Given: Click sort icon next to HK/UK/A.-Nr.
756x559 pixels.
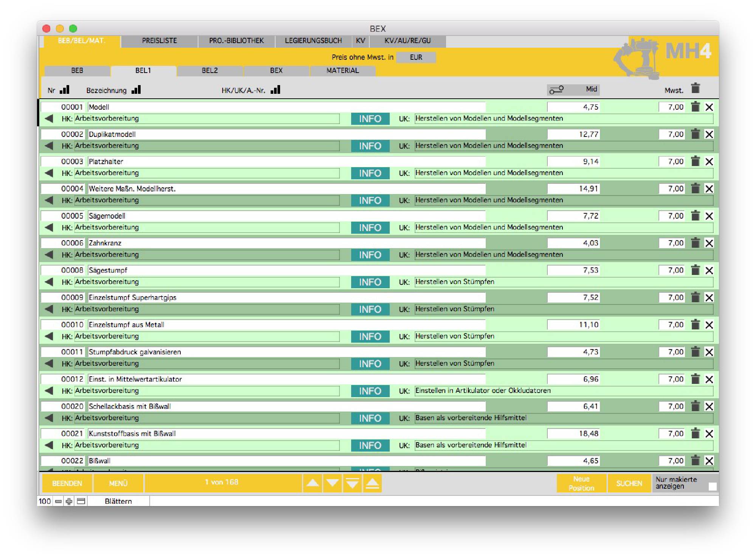Looking at the screenshot, I should [x=276, y=90].
